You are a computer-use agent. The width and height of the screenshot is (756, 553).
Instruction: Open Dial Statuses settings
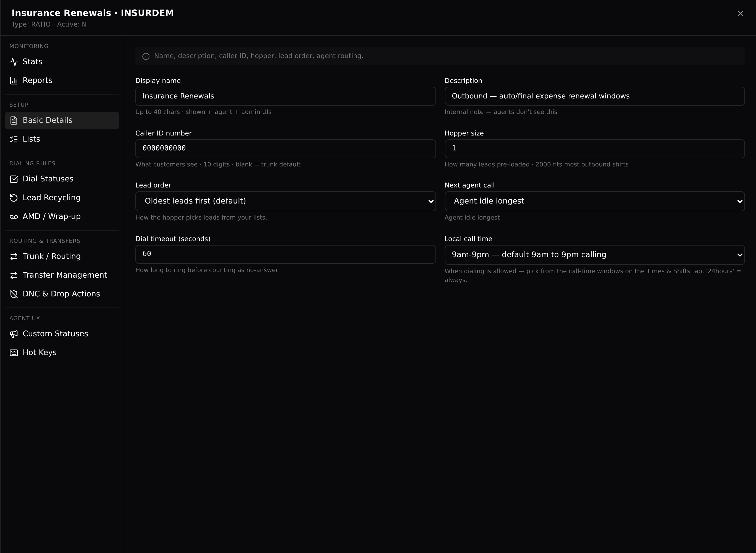(x=62, y=179)
